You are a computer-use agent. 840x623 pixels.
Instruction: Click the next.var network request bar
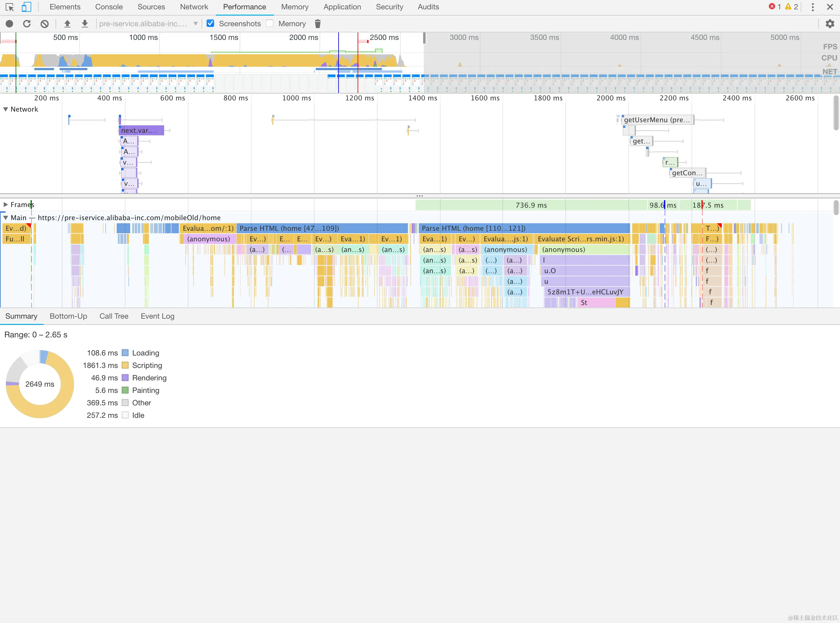142,130
